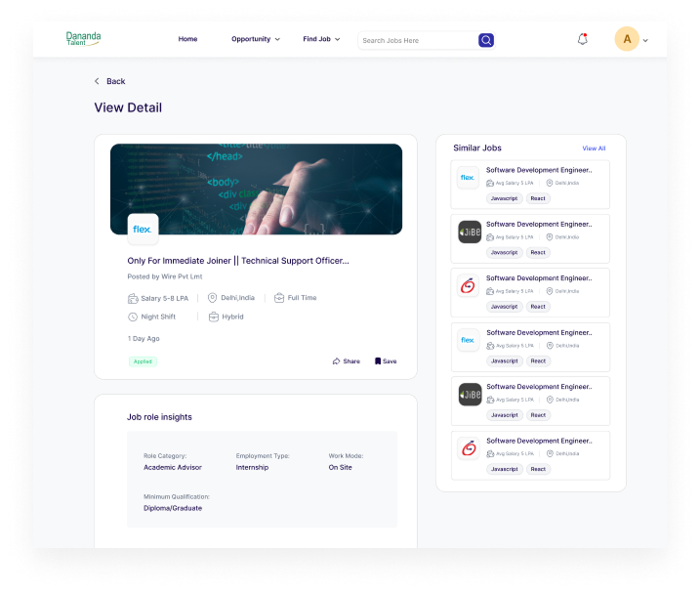700x593 pixels.
Task: Open sixth similar job title with red swirl logo
Action: tap(539, 441)
